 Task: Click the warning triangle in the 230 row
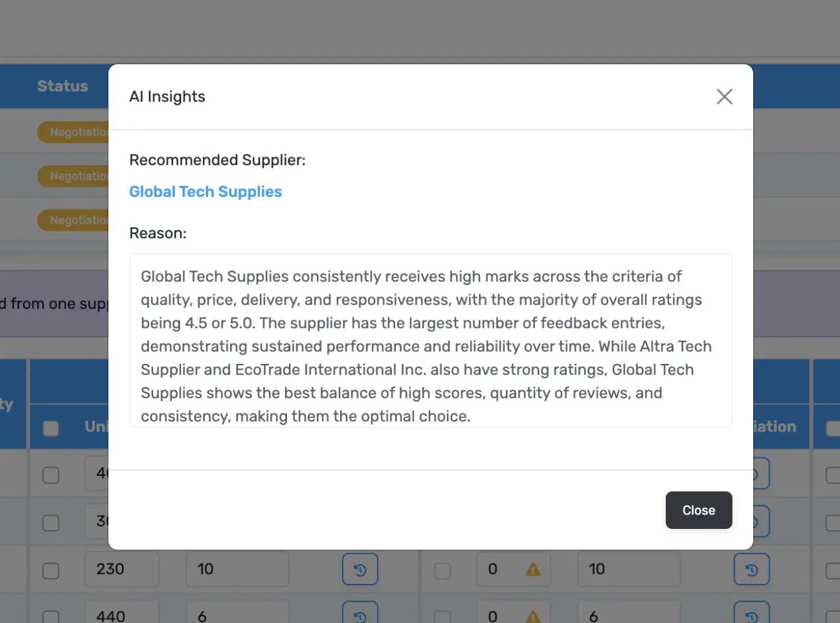533,569
